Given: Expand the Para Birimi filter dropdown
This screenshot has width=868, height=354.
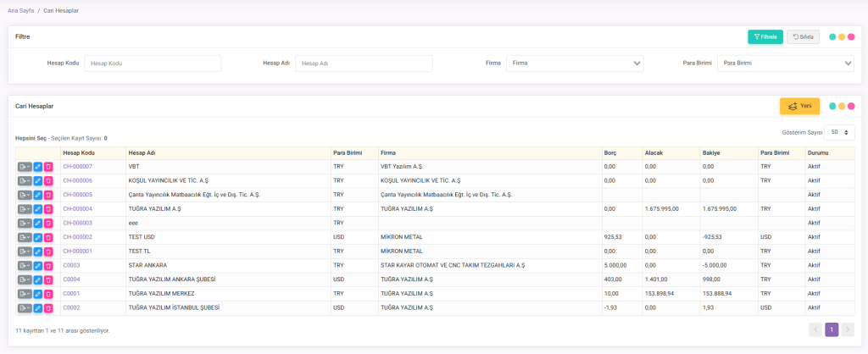Looking at the screenshot, I should point(785,64).
